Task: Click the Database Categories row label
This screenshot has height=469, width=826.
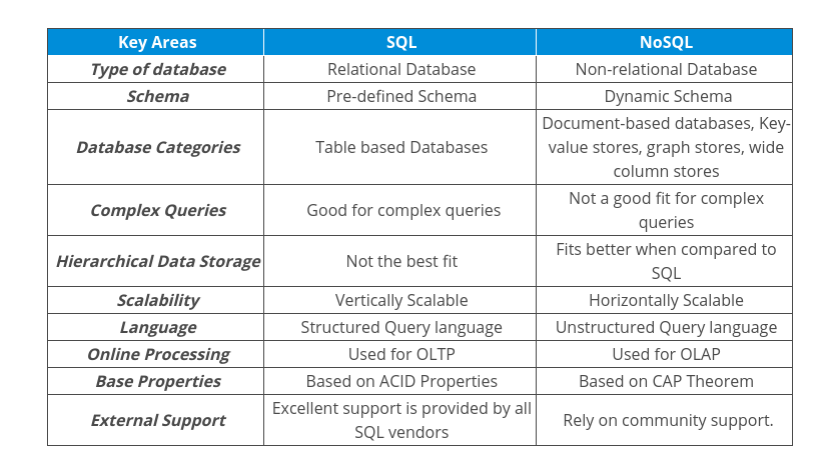Action: click(156, 147)
